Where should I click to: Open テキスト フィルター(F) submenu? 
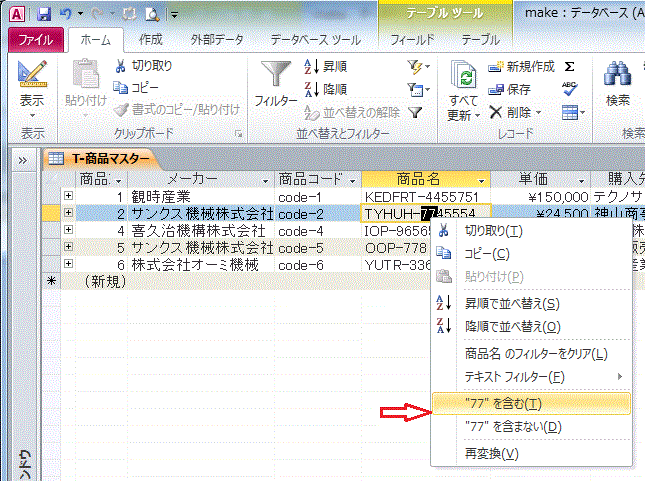pos(531,376)
